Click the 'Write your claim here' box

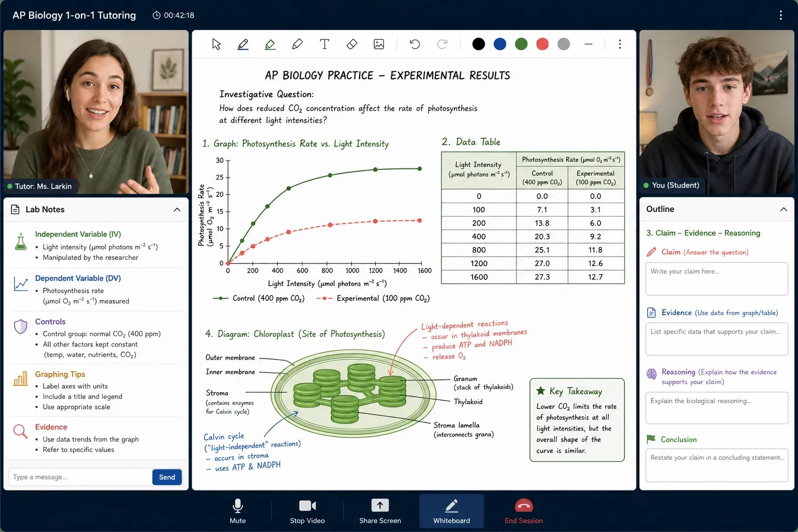[x=716, y=279]
